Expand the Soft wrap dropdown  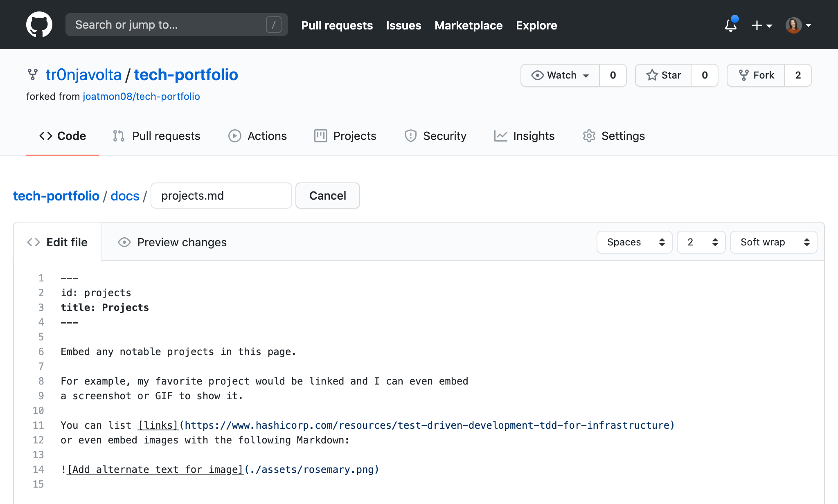[x=775, y=242]
